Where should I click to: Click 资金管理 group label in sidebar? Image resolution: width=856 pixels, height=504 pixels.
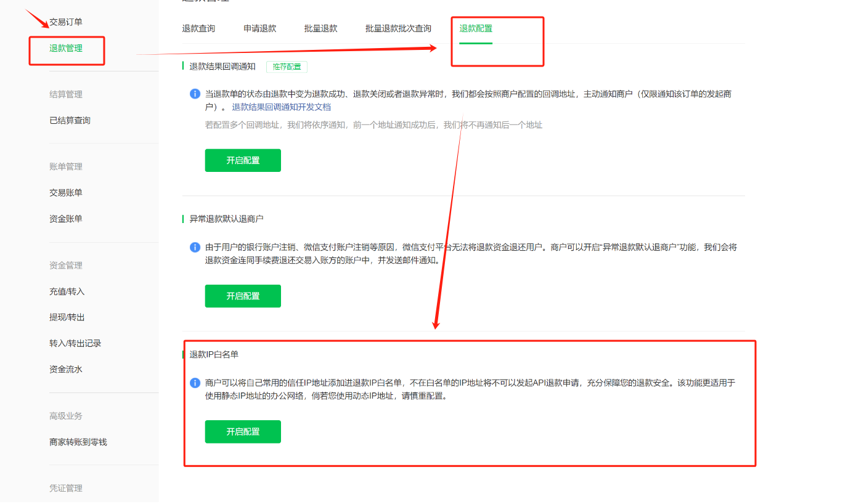[x=66, y=266]
